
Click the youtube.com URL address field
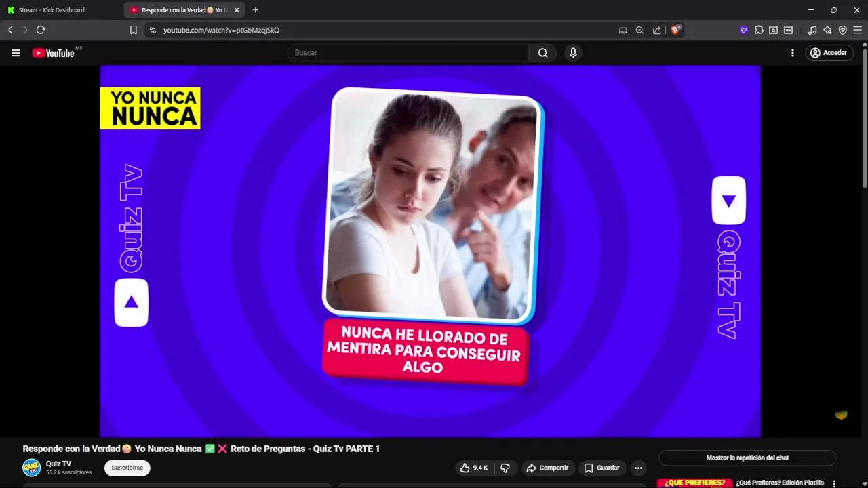221,30
